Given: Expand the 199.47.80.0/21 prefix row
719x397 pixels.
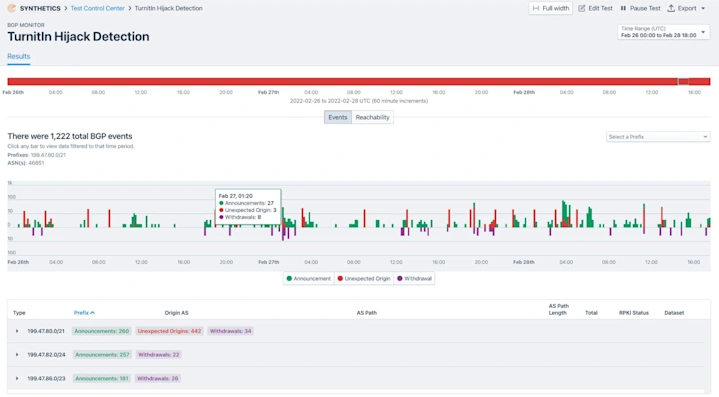Looking at the screenshot, I should click(17, 331).
